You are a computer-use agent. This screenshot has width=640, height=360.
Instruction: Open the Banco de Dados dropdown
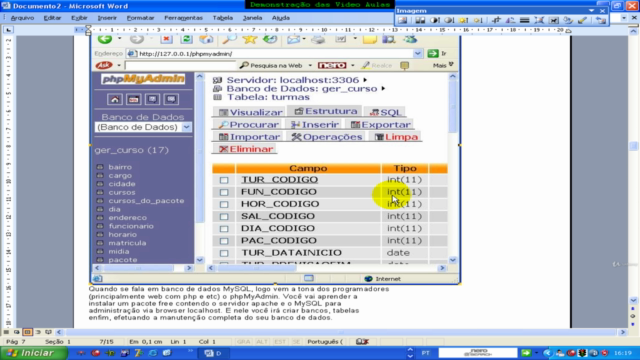pyautogui.click(x=187, y=127)
